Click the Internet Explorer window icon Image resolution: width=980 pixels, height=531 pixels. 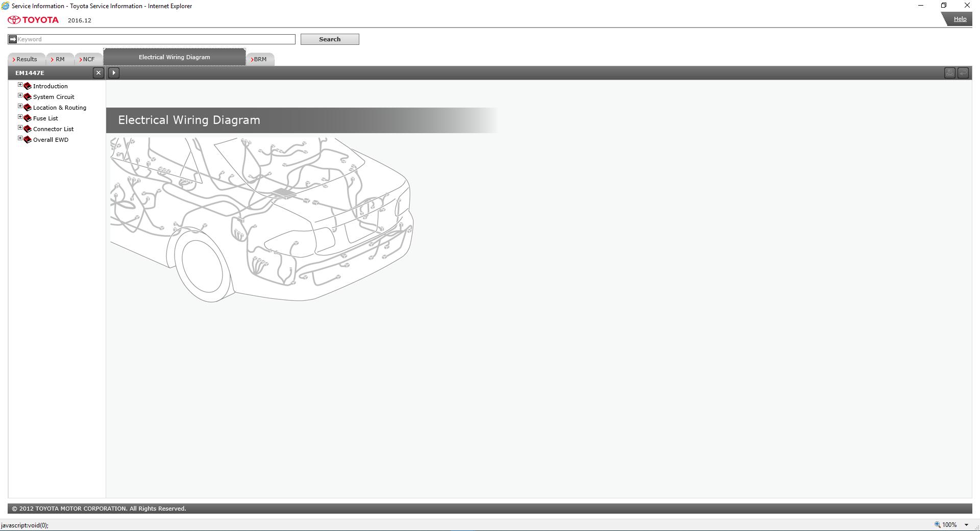pos(5,6)
